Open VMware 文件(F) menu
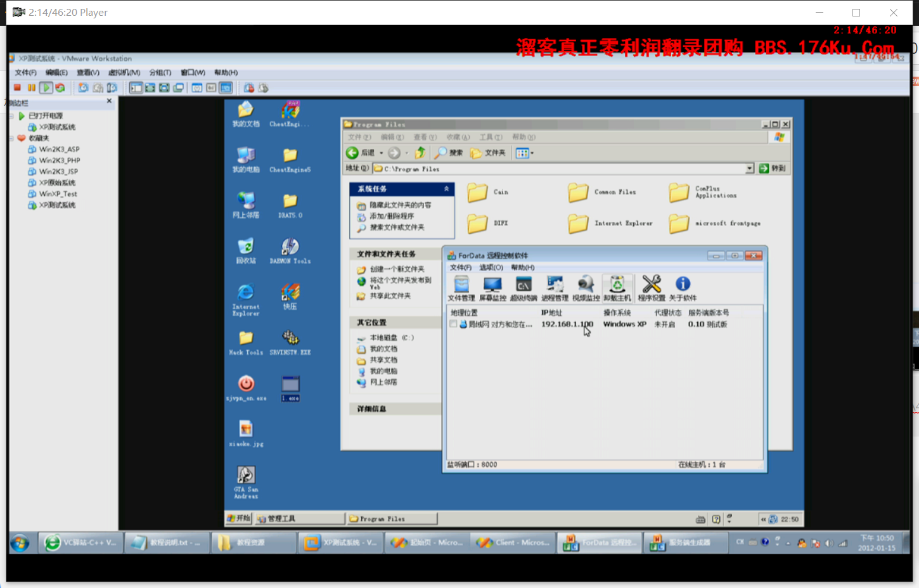 [x=26, y=72]
